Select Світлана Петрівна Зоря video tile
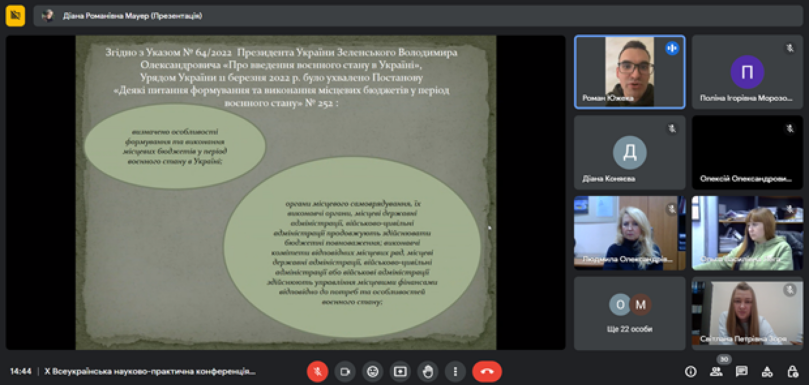This screenshot has width=809, height=385. click(x=747, y=313)
